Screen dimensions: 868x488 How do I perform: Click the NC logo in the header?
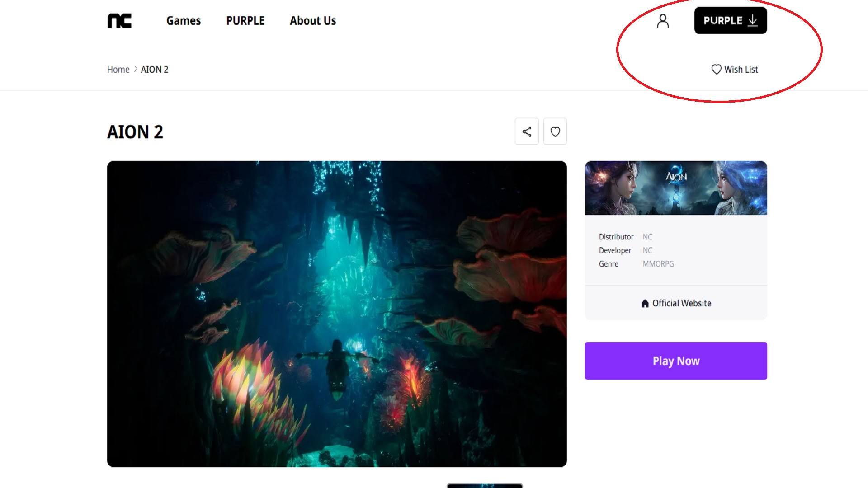pos(119,21)
